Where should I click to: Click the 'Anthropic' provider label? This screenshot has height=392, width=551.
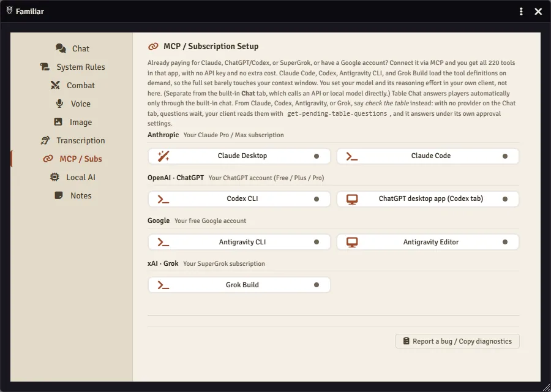tap(163, 135)
